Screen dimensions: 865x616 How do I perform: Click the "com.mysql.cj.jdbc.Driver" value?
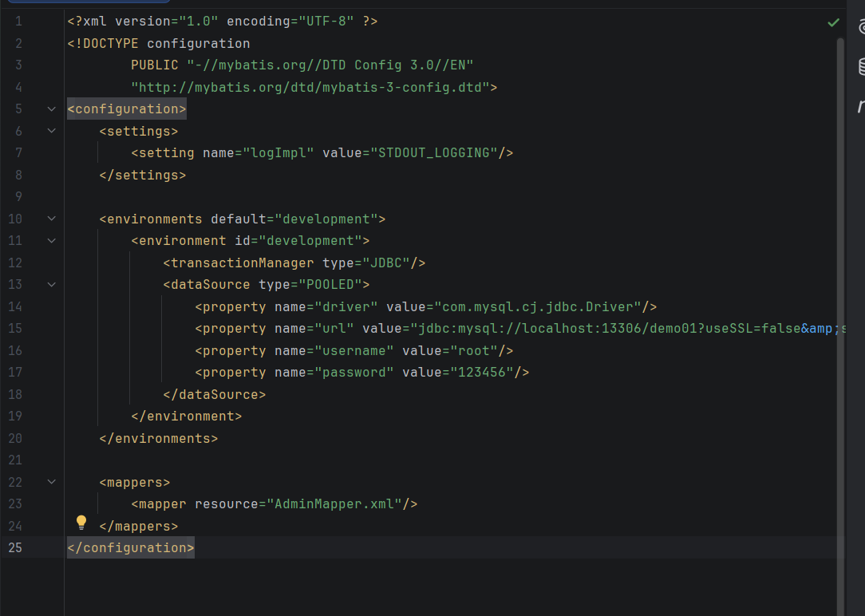tap(537, 306)
